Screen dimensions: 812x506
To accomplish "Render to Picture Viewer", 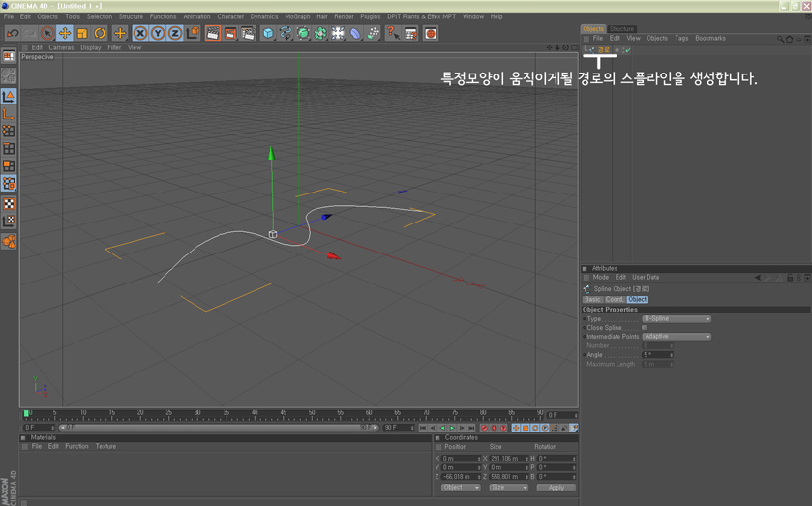I will (230, 33).
